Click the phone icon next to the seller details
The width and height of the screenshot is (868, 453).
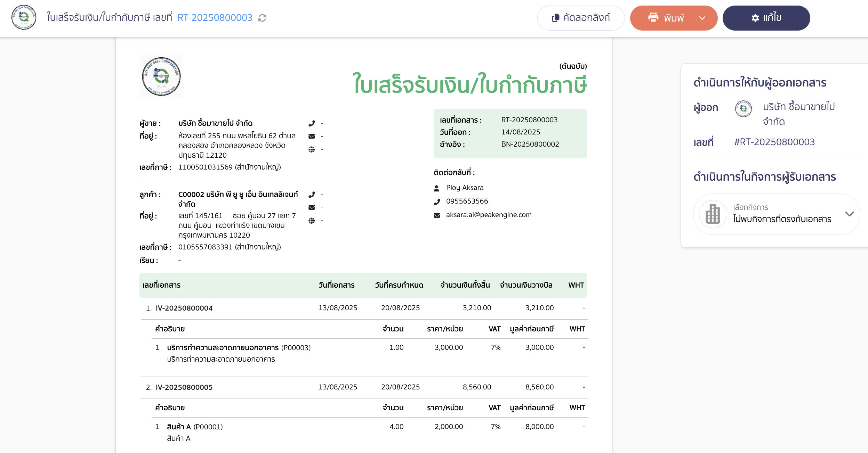click(312, 123)
